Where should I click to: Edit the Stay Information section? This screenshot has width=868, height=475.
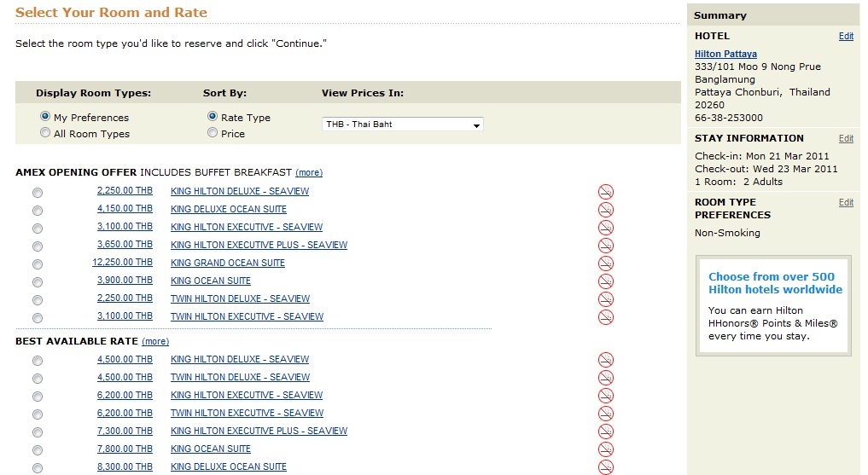pyautogui.click(x=846, y=138)
